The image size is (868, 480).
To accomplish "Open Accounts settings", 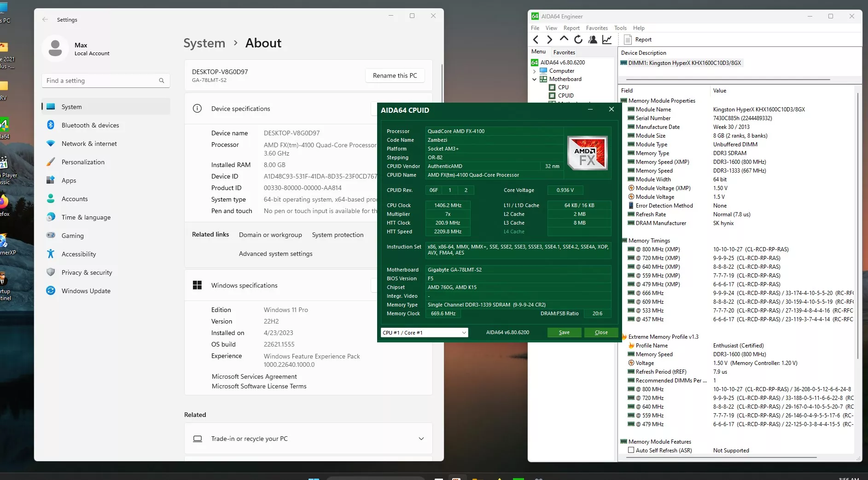I will click(106, 199).
